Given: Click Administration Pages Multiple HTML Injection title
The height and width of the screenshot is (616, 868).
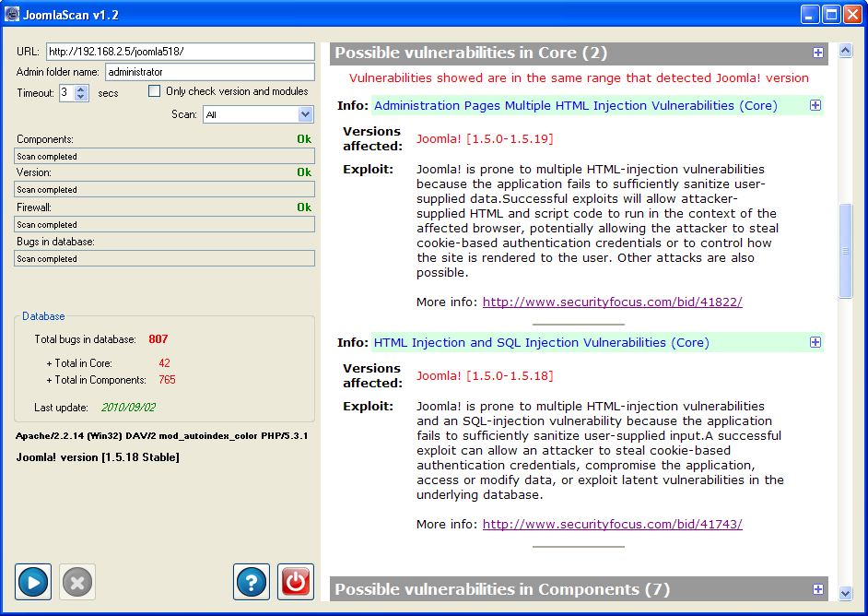Looking at the screenshot, I should click(x=576, y=106).
